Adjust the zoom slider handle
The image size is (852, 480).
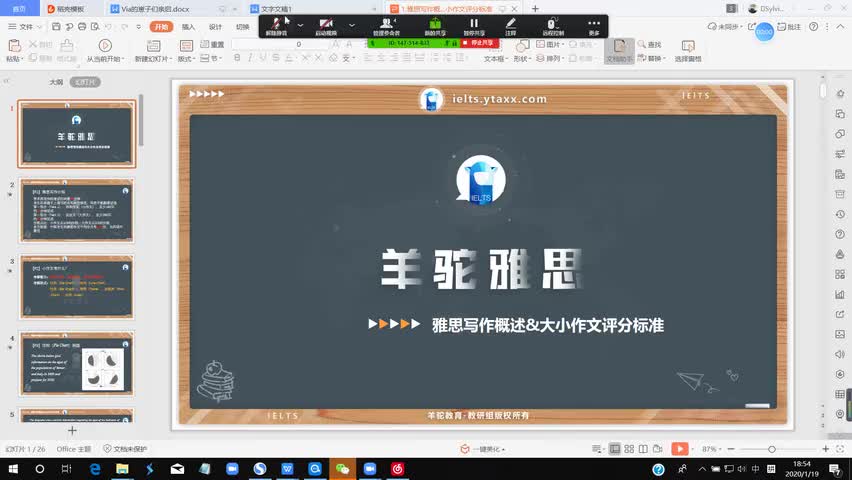pos(772,449)
